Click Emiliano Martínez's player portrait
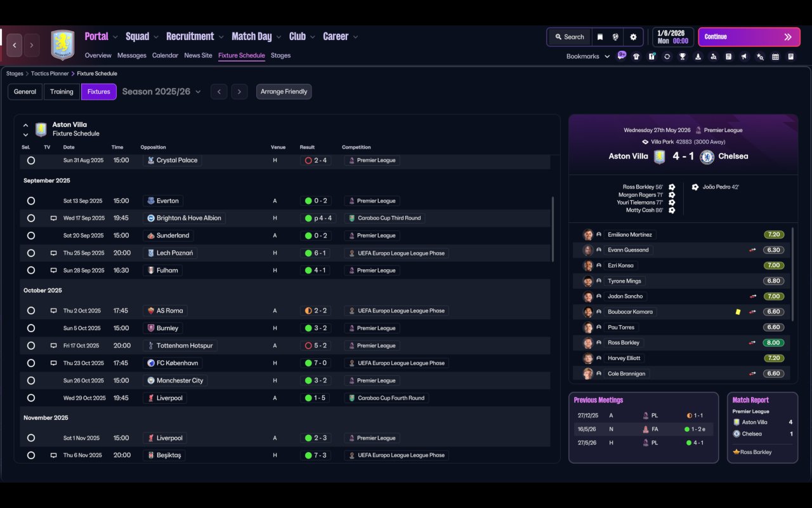The width and height of the screenshot is (812, 508). [x=588, y=235]
